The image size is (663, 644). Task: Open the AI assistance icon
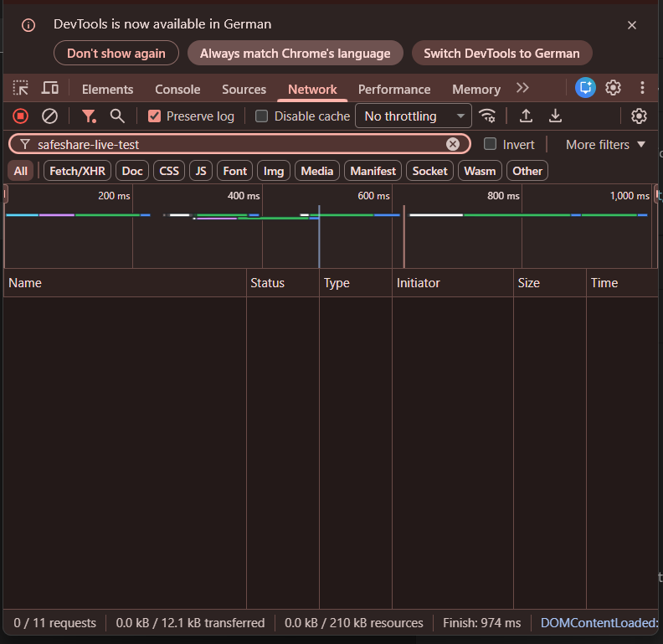585,88
